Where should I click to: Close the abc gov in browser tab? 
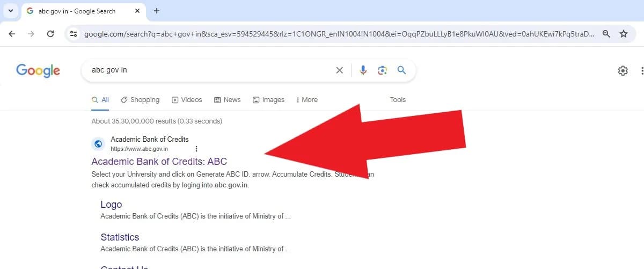137,11
